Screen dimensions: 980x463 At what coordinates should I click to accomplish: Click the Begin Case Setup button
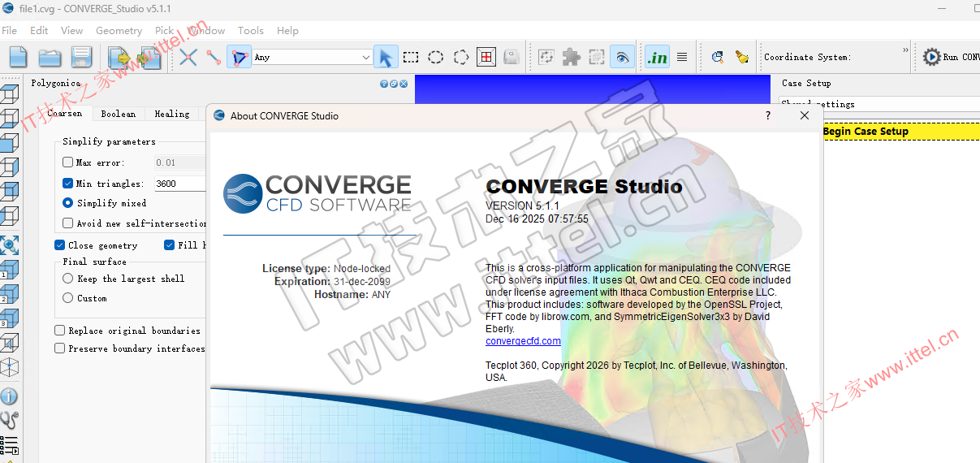pos(866,132)
